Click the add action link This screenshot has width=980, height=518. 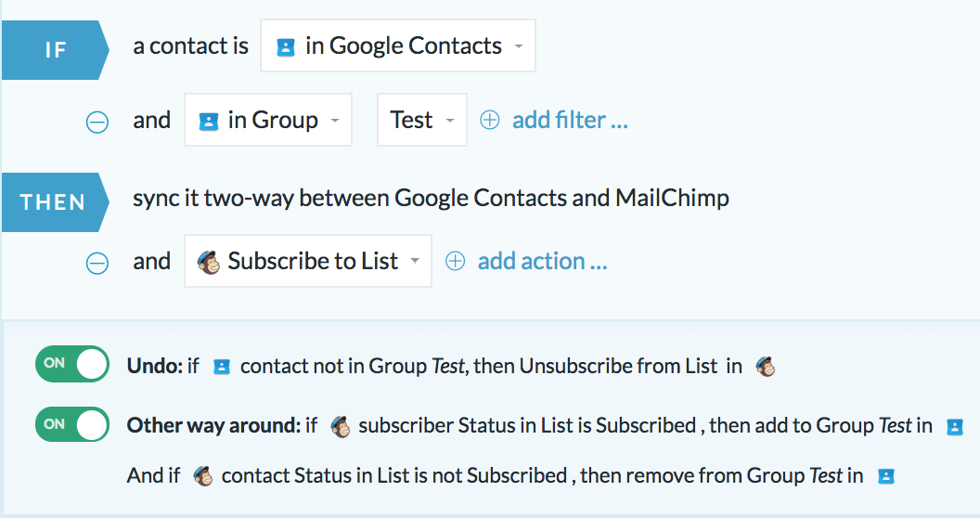pyautogui.click(x=543, y=261)
